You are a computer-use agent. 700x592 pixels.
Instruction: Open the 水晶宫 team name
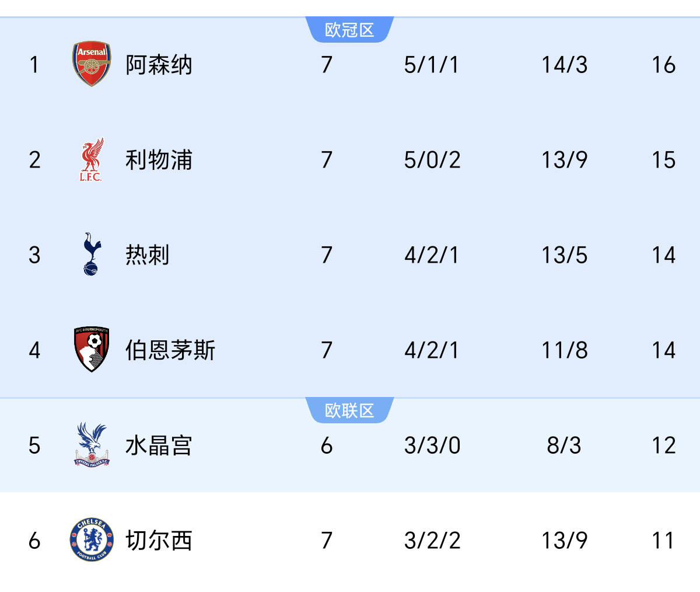pos(159,445)
